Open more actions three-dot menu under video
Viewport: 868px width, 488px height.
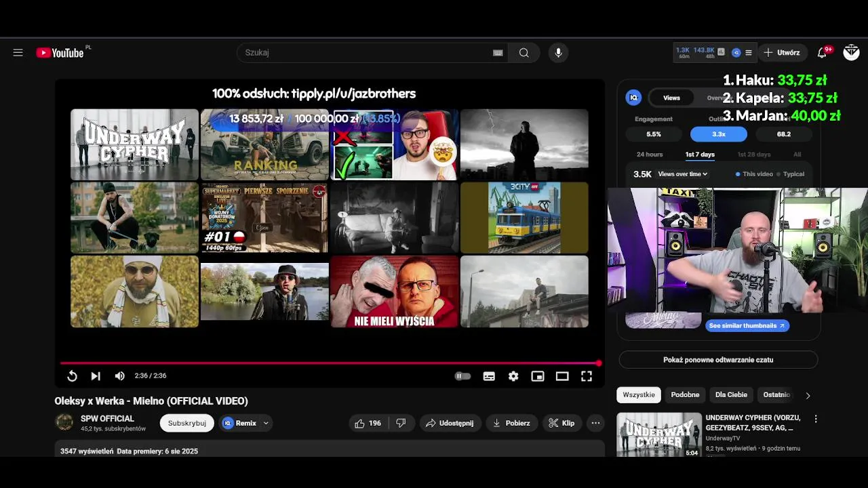595,423
